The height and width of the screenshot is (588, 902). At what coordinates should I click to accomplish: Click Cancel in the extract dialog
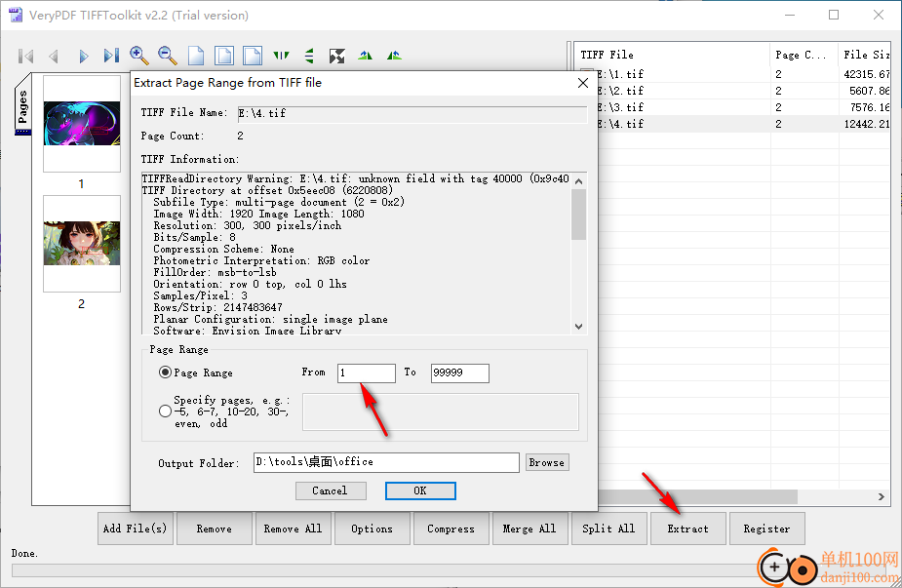click(x=331, y=490)
